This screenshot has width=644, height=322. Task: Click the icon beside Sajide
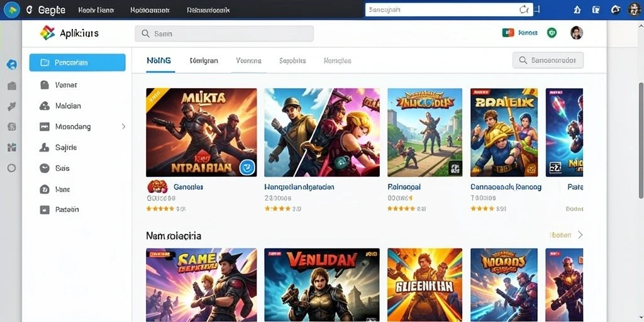point(45,147)
